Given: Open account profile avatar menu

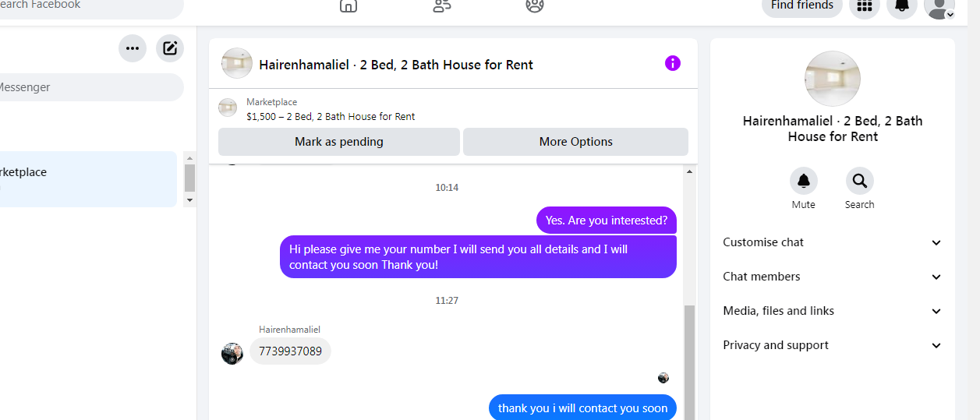Looking at the screenshot, I should pos(939,6).
